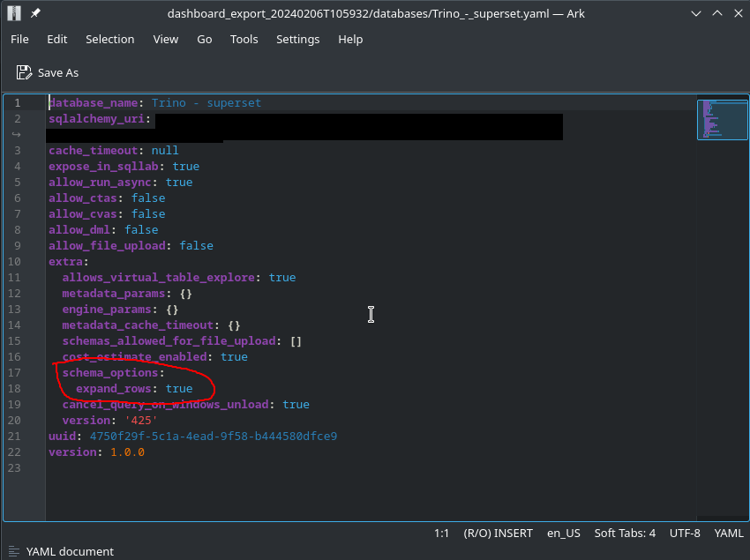Click 'false' value of allow_ctas
750x560 pixels.
pos(148,198)
